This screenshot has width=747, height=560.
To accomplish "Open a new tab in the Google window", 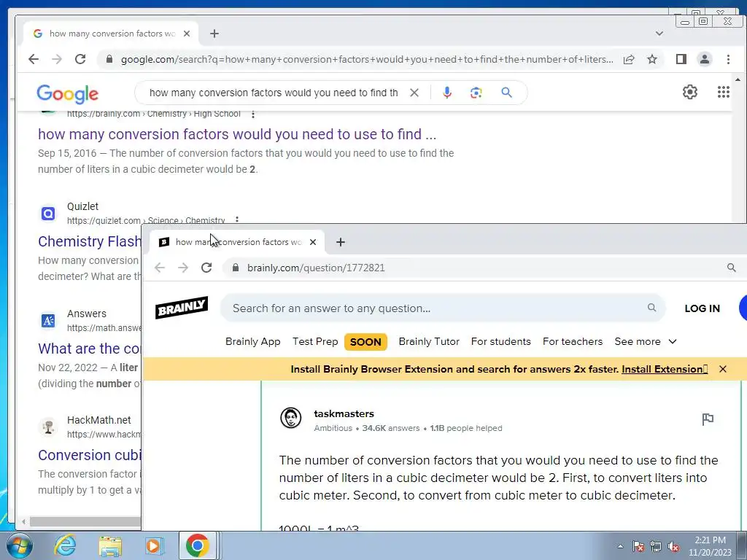I will [x=214, y=34].
